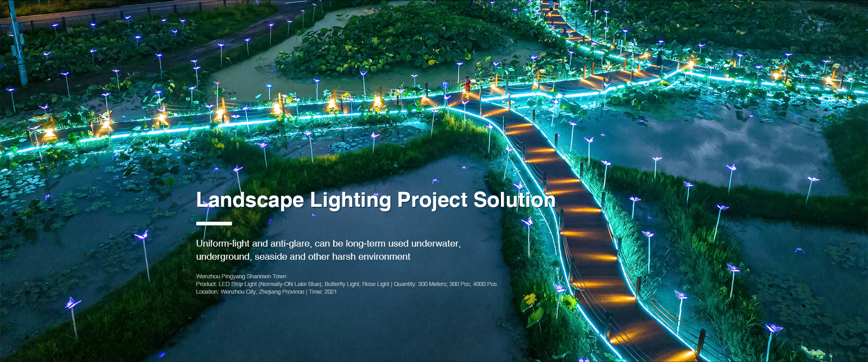
Task: Click the person in black on upper boardwalk
Action: pyautogui.click(x=660, y=57)
